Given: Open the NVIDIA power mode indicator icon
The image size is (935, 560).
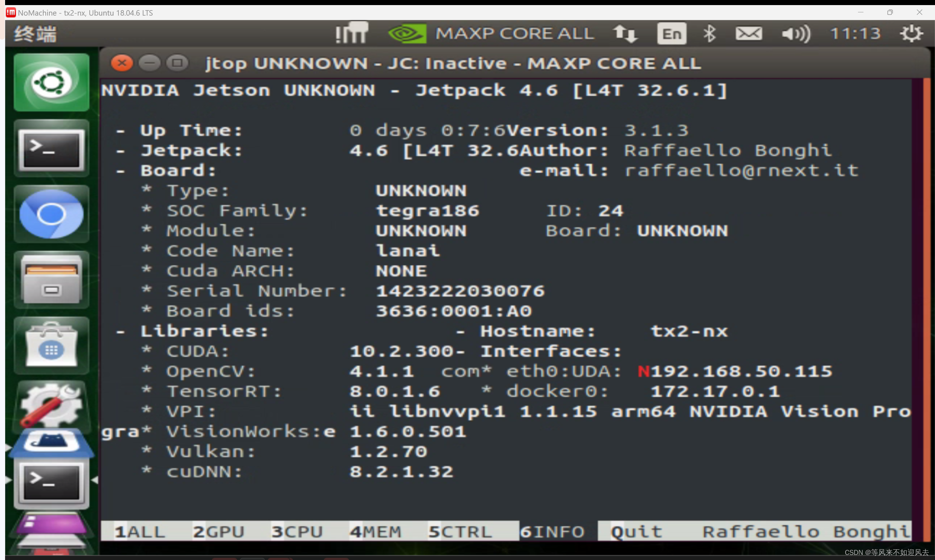Looking at the screenshot, I should tap(407, 33).
